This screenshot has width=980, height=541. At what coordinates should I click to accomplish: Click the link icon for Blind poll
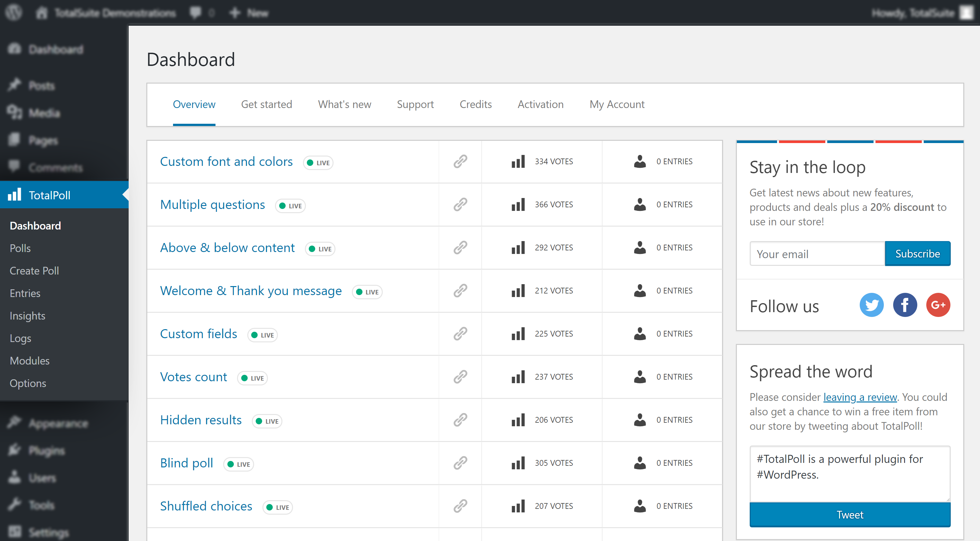point(460,463)
